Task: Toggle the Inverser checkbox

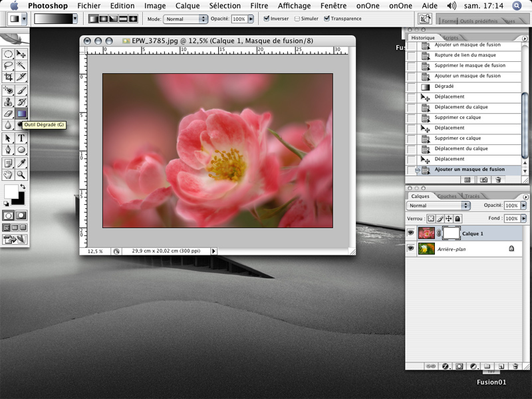Action: 267,19
